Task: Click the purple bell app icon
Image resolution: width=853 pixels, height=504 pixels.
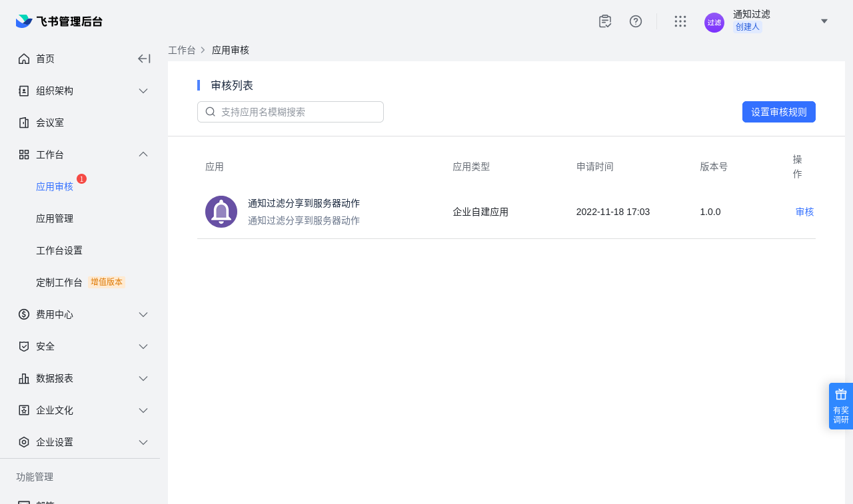Action: click(221, 212)
